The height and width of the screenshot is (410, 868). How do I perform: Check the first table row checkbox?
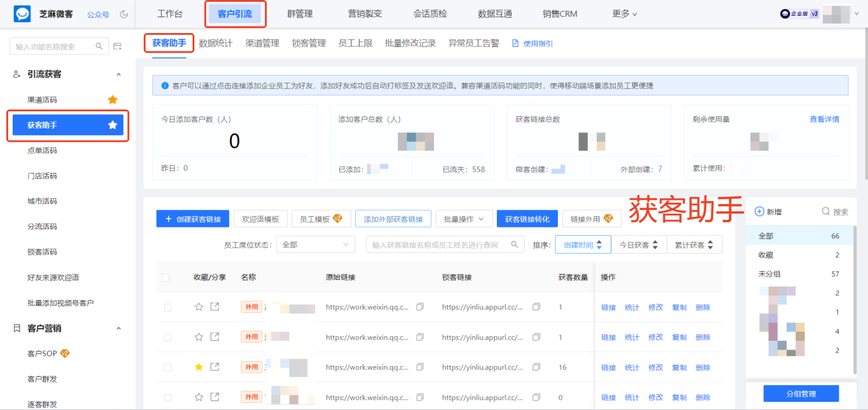click(168, 307)
